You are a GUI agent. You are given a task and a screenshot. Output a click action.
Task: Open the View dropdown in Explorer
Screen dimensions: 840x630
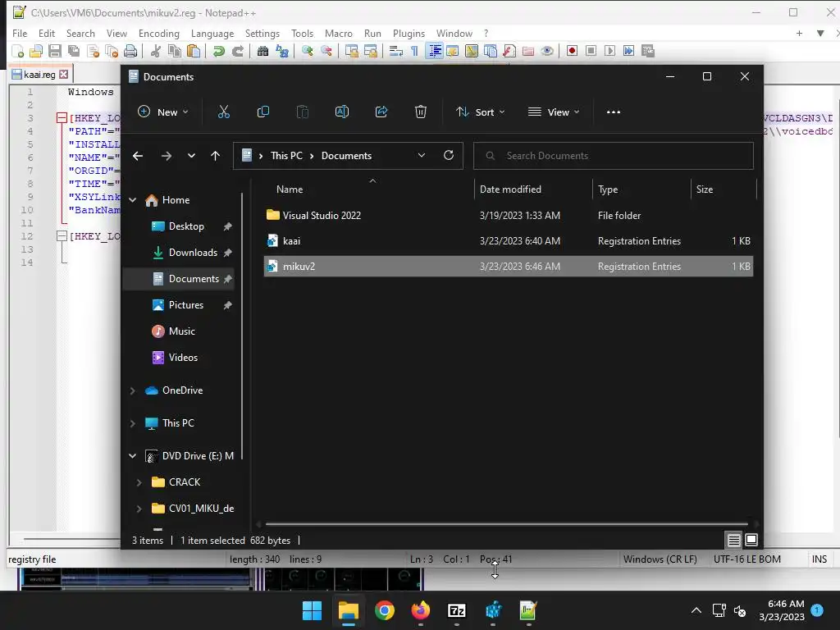[x=554, y=112]
